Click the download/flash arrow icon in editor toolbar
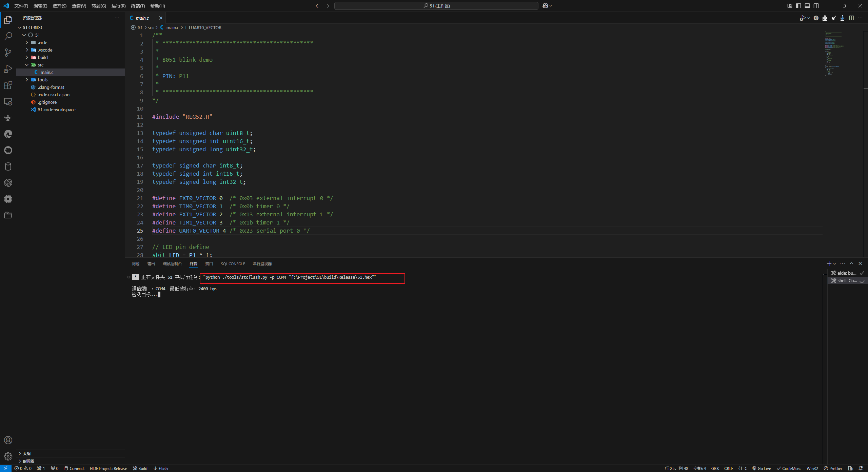The height and width of the screenshot is (472, 868). tap(843, 18)
